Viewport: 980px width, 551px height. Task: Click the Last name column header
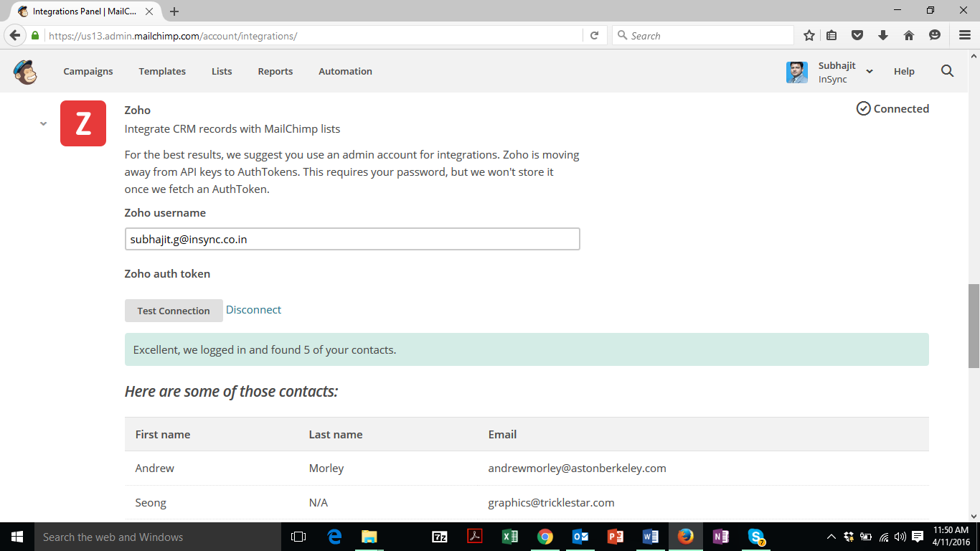click(336, 434)
